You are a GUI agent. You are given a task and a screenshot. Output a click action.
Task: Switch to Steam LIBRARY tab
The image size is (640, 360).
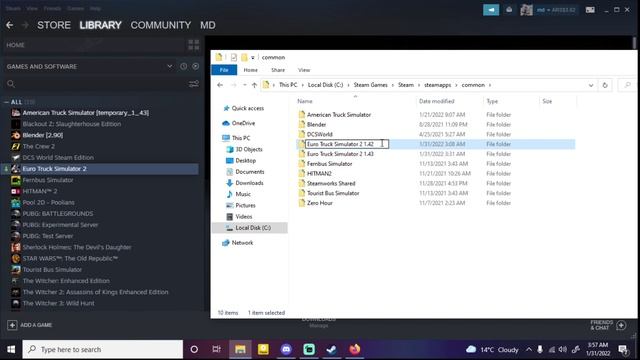(x=100, y=25)
